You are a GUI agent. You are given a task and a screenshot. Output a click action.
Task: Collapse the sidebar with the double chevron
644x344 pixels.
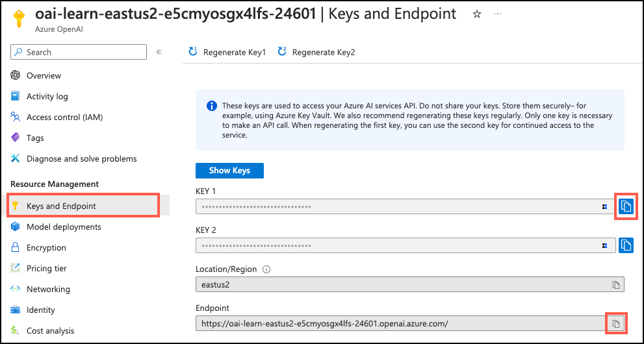click(159, 52)
